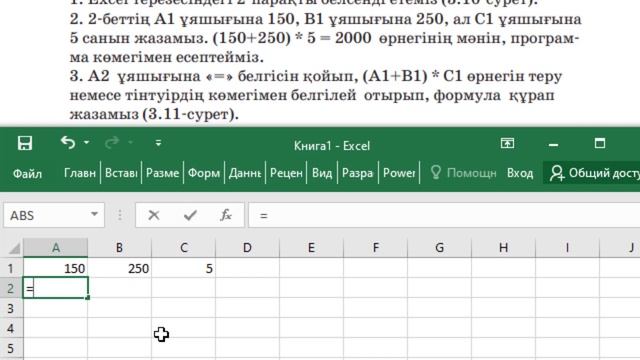
Task: Select row 2 header
Action: click(11, 288)
